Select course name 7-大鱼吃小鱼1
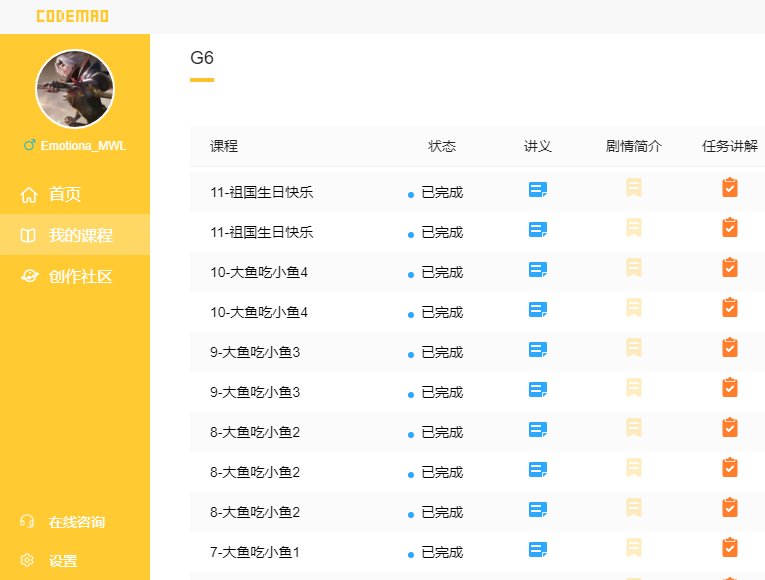 click(255, 552)
